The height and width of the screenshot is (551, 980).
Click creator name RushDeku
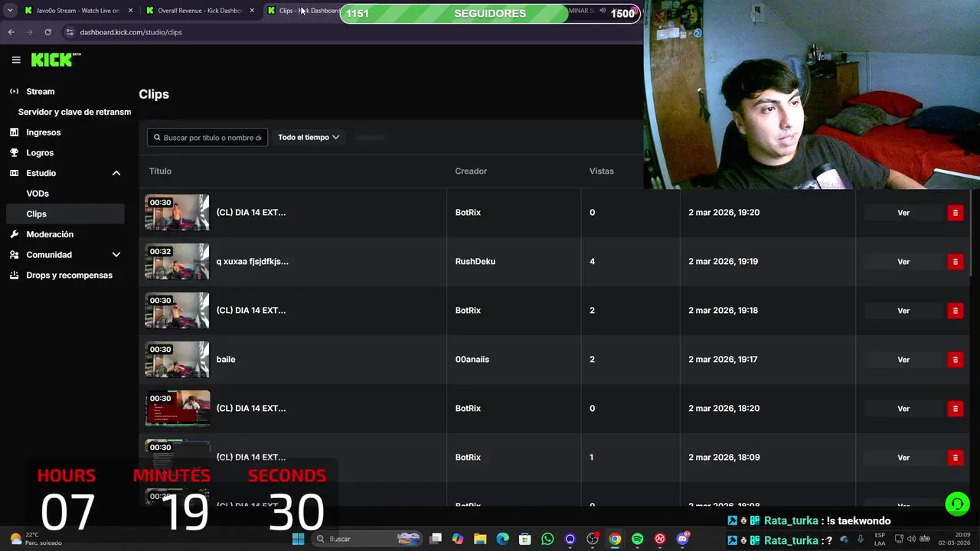475,262
